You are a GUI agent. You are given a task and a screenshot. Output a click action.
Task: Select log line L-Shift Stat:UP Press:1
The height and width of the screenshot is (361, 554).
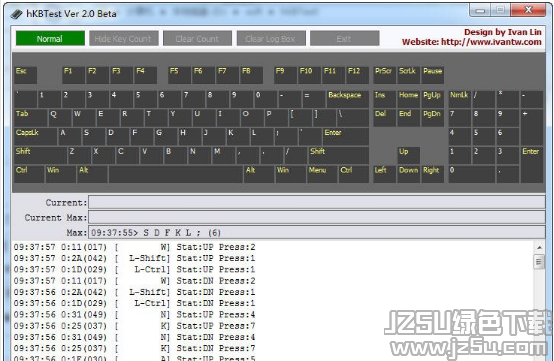134,258
